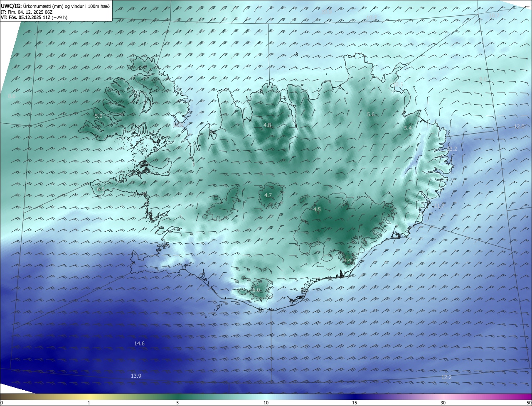Click the 5.6 value label
Screen dimensions: 532x406
click(371, 115)
